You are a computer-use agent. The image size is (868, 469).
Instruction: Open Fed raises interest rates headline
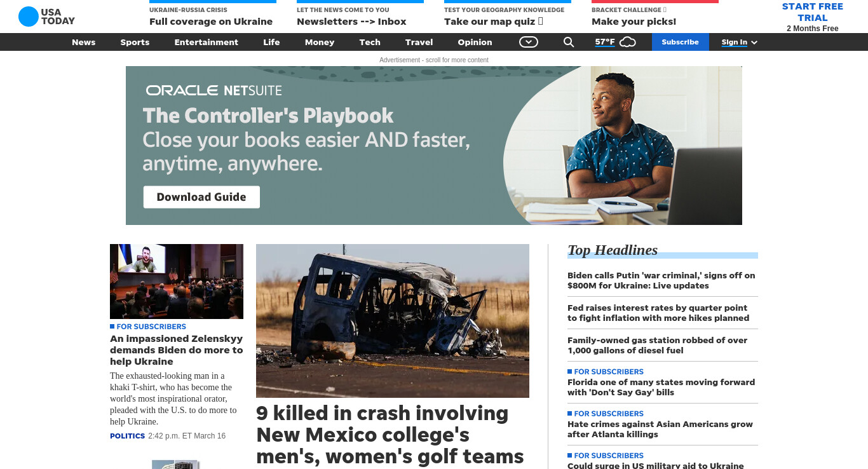[658, 313]
